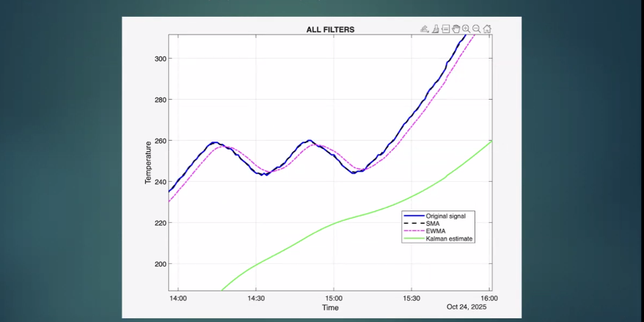
Task: Click the 'SMA' legend entry
Action: 433,223
